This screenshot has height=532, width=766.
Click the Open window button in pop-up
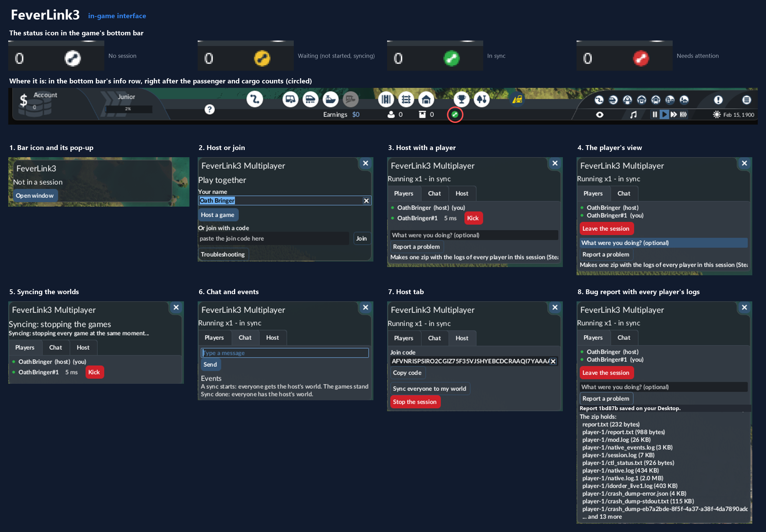(x=35, y=196)
